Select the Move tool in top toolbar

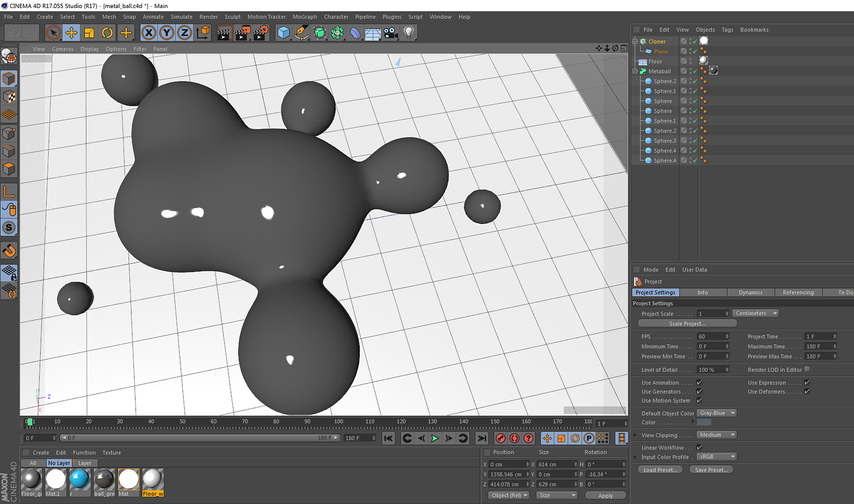[71, 33]
